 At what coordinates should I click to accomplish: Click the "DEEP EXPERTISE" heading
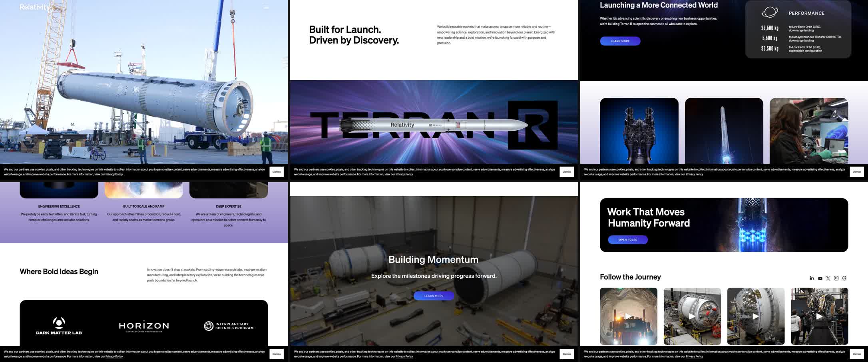coord(229,207)
